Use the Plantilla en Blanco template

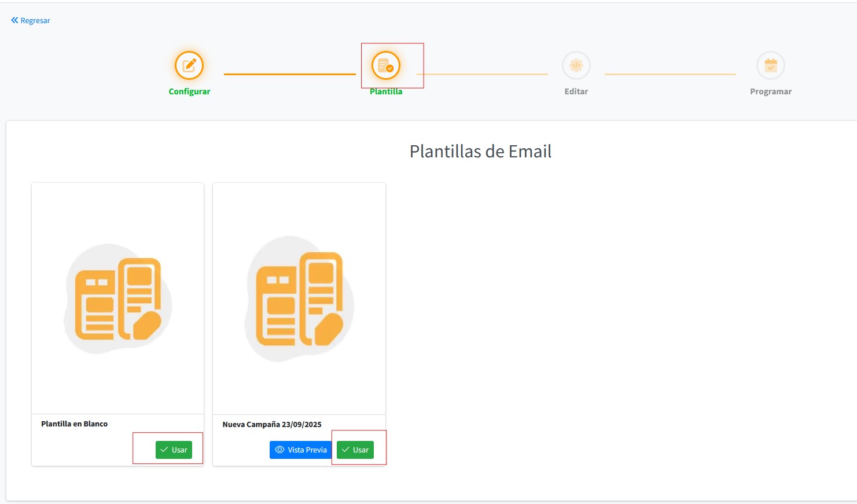point(174,450)
